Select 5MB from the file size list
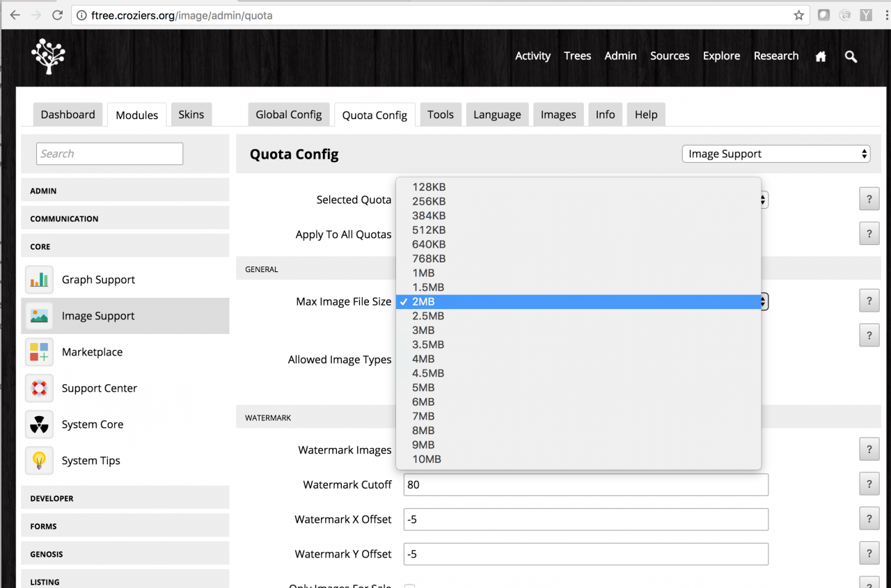Image resolution: width=891 pixels, height=588 pixels. coord(423,388)
